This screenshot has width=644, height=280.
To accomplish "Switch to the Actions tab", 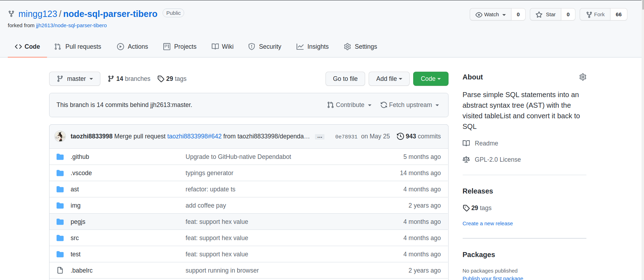I will [133, 47].
